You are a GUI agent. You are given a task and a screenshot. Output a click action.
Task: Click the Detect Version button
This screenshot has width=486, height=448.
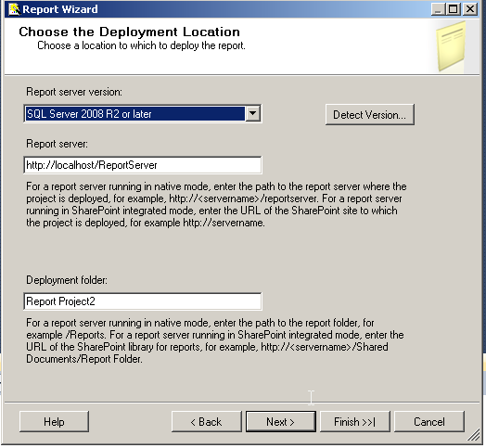370,115
